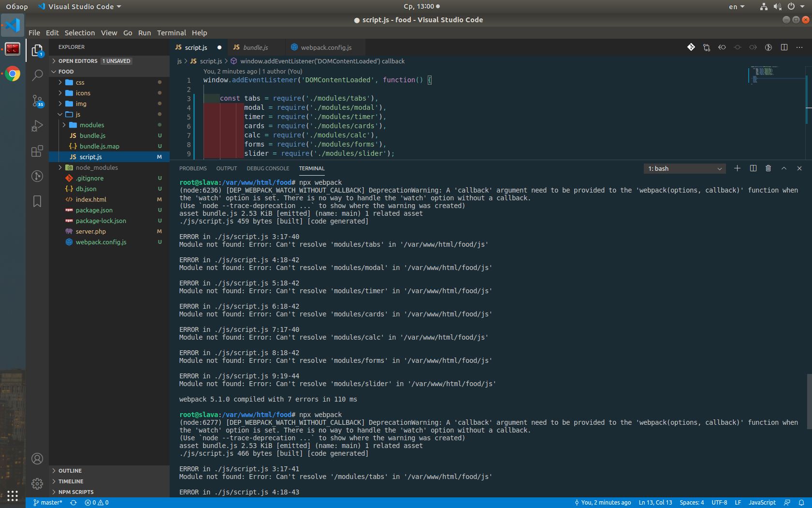Switch to the DEBUG CONSOLE tab

pos(268,168)
